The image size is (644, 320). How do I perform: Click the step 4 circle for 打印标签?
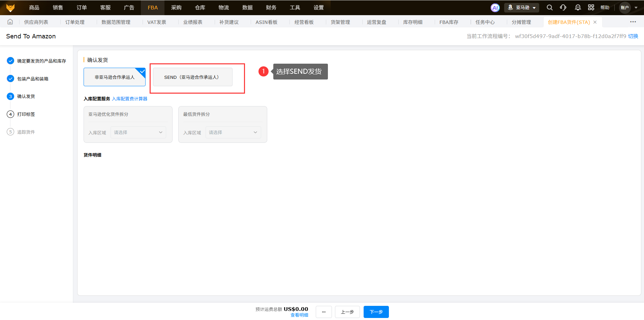(10, 114)
